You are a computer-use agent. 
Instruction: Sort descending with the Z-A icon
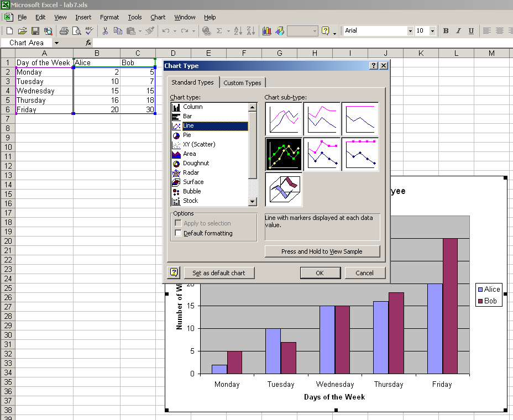(x=250, y=31)
